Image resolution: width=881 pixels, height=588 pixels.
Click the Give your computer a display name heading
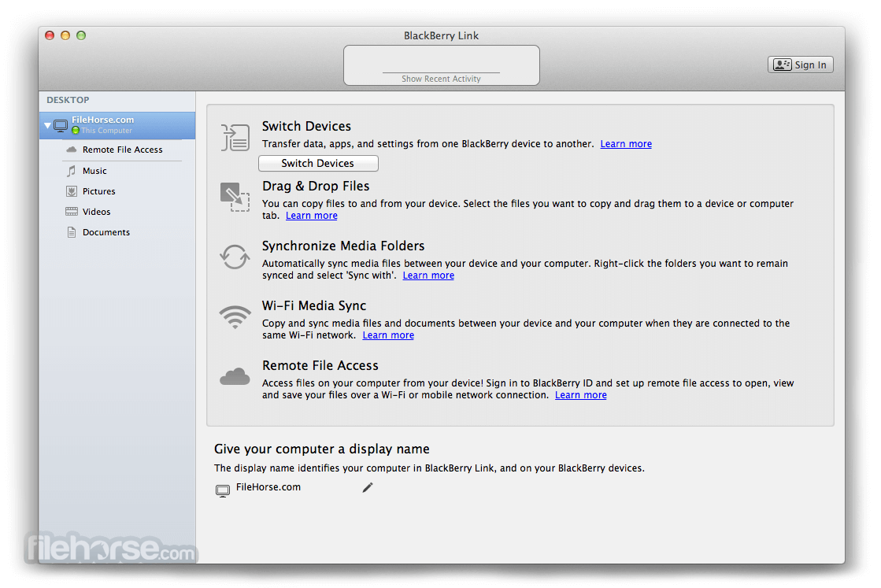tap(321, 449)
